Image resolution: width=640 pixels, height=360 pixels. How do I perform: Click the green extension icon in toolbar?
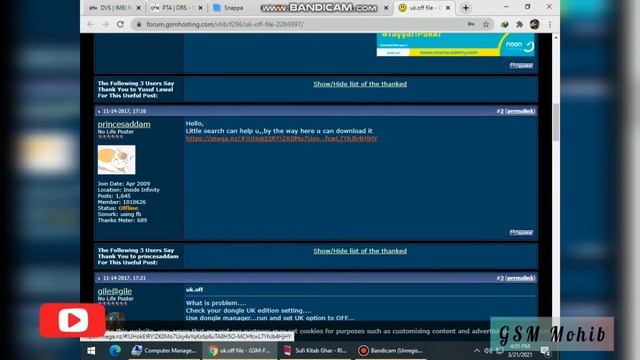pyautogui.click(x=504, y=24)
